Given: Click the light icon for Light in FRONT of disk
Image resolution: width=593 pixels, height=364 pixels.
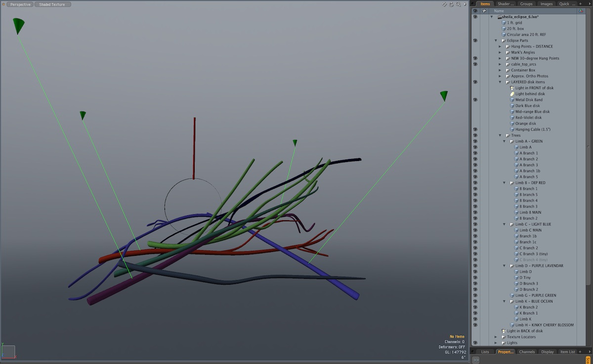Looking at the screenshot, I should point(512,88).
